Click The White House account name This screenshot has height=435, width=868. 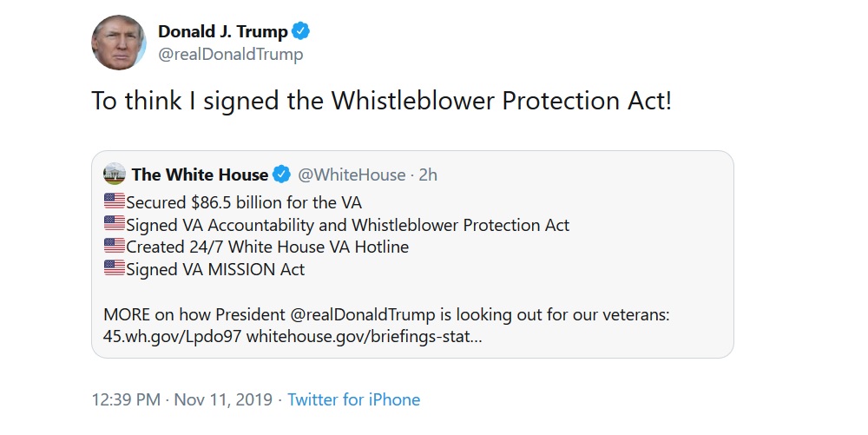click(x=200, y=175)
